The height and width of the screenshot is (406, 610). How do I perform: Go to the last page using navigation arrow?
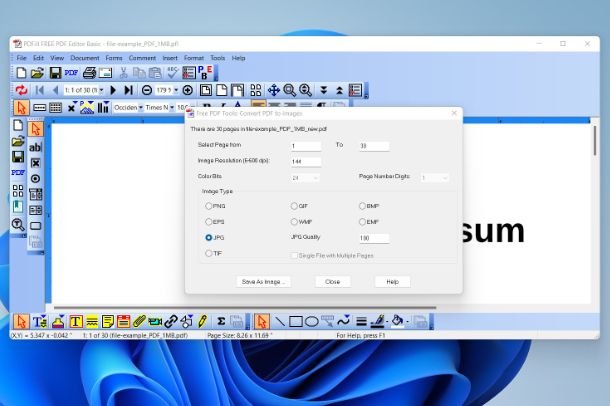(x=128, y=90)
